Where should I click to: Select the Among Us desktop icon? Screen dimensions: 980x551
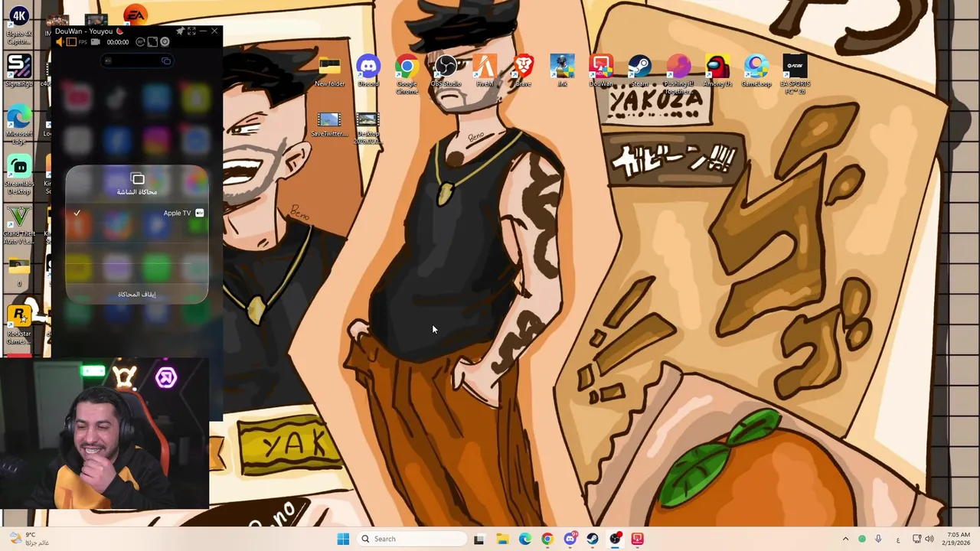coord(717,70)
